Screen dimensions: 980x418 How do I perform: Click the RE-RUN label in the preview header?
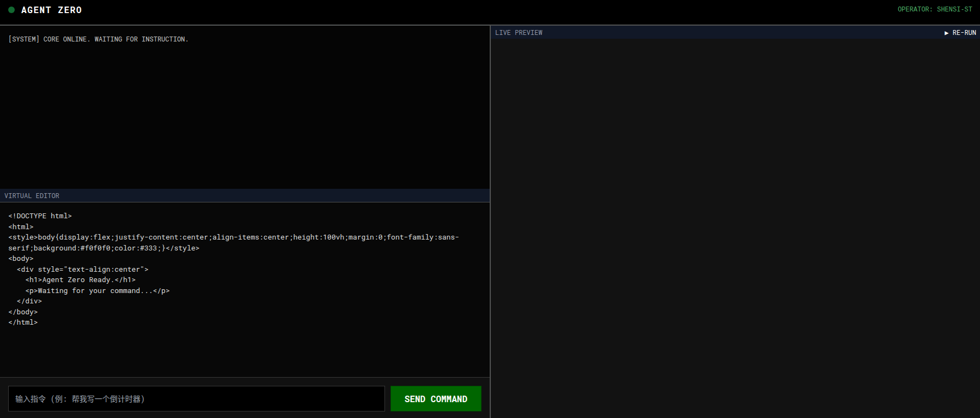coord(960,33)
